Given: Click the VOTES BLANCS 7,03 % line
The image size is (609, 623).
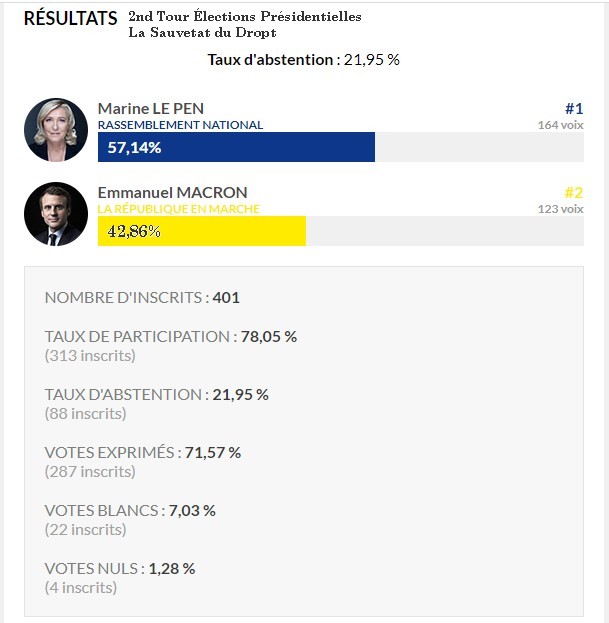Looking at the screenshot, I should coord(130,510).
